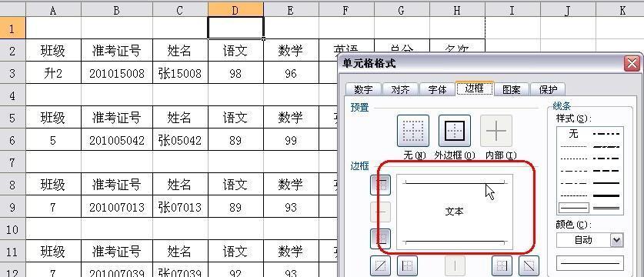This screenshot has width=644, height=277.
Task: Switch to the 字体 tab
Action: click(437, 89)
